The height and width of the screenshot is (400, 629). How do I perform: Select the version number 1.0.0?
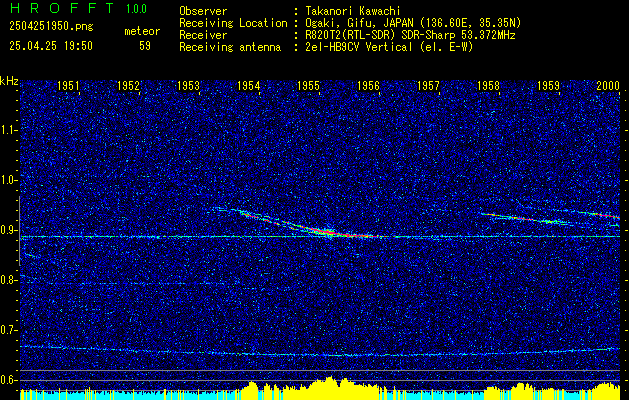click(136, 9)
